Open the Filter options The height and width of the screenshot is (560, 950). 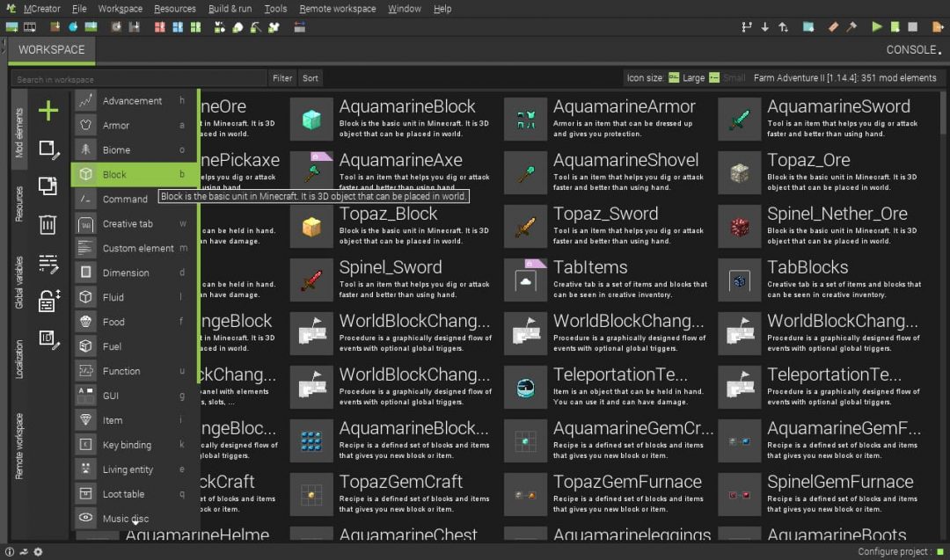281,77
